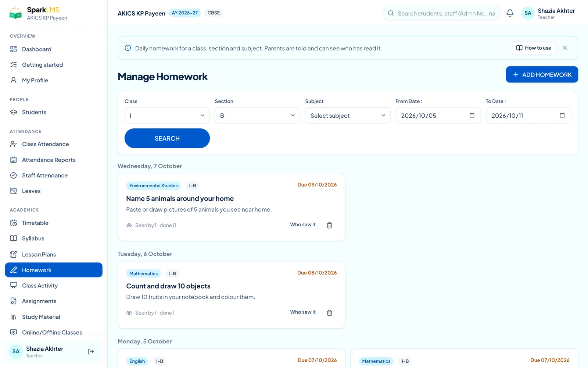Viewport: 588px width, 368px height.
Task: Open Syllabus in Academics
Action: tap(54, 238)
